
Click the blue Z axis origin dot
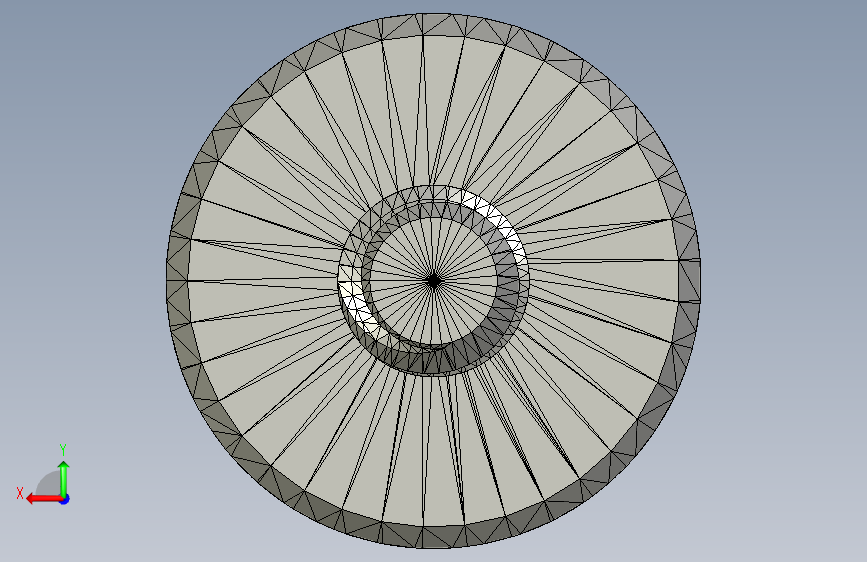(65, 499)
